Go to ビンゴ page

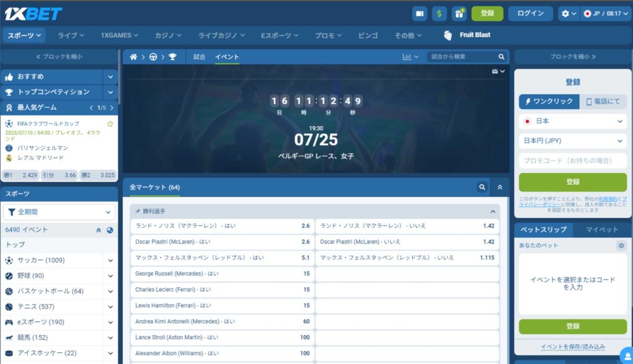(x=368, y=35)
